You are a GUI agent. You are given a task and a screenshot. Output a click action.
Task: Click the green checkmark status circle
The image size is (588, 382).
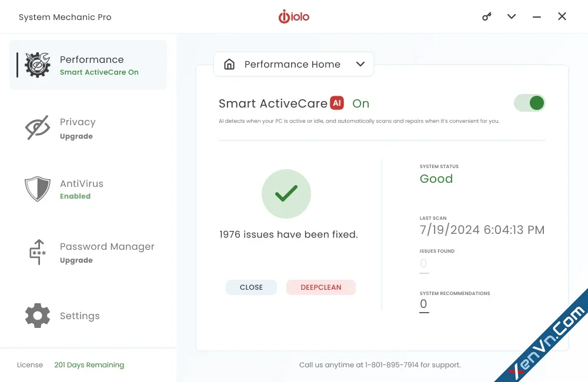[286, 194]
